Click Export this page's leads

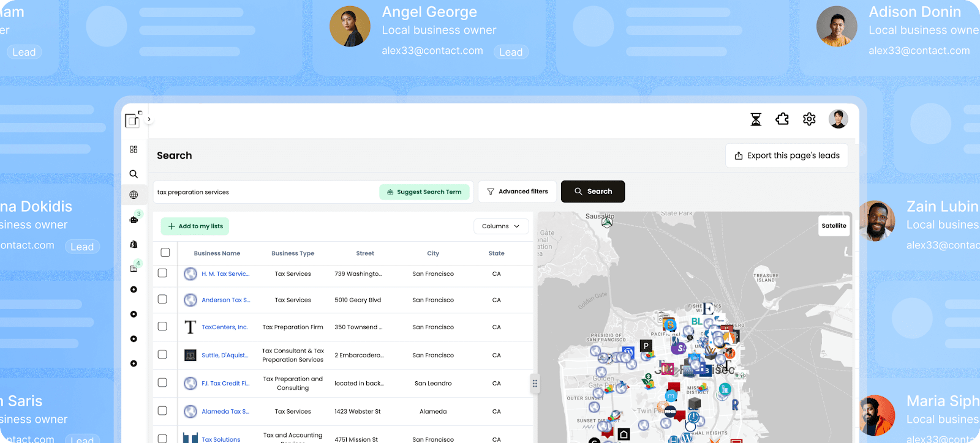coord(787,155)
